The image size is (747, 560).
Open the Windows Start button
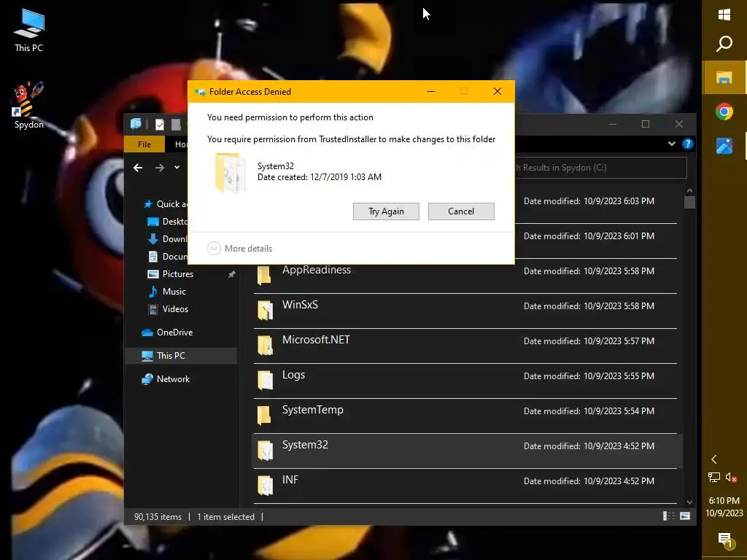click(724, 15)
